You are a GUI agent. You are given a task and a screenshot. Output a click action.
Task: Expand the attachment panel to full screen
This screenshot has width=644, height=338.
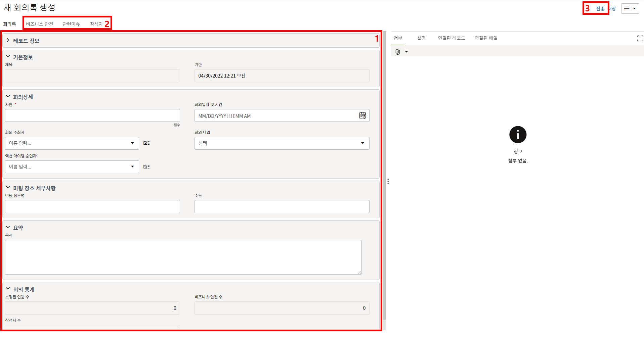640,39
